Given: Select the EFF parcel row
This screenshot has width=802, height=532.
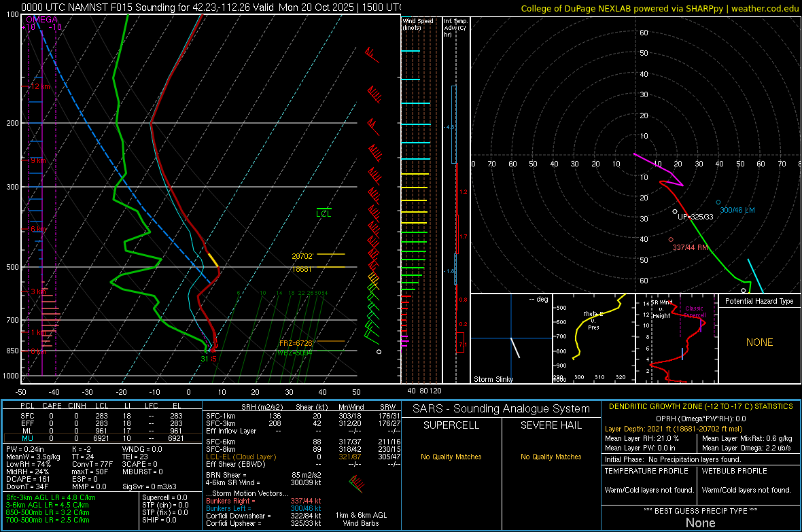Looking at the screenshot, I should [x=102, y=423].
